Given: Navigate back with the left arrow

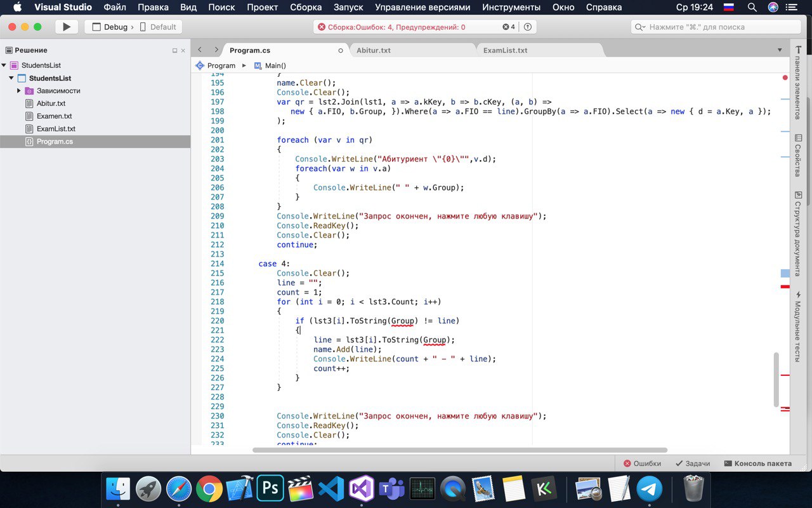Looking at the screenshot, I should coord(200,50).
